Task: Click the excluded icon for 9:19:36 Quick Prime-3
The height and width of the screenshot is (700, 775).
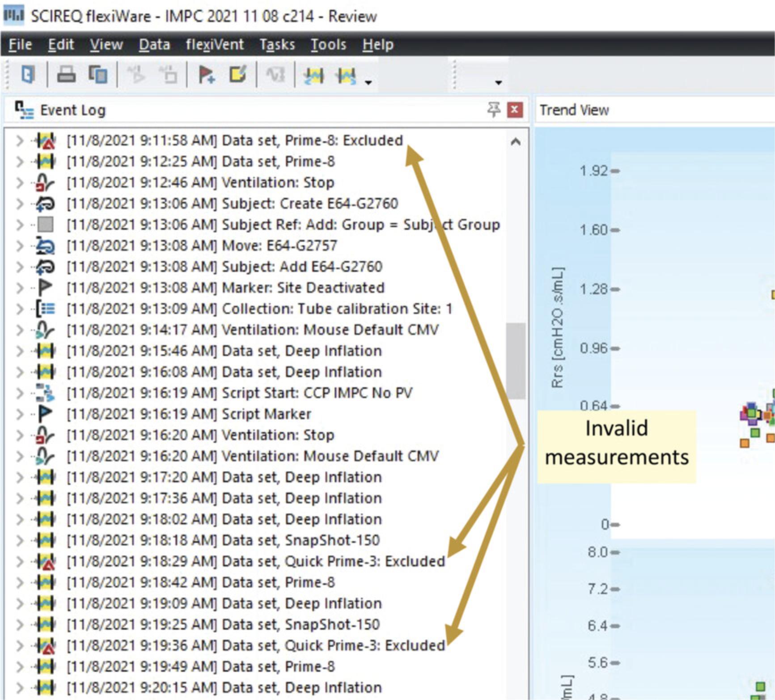Action: tap(46, 645)
